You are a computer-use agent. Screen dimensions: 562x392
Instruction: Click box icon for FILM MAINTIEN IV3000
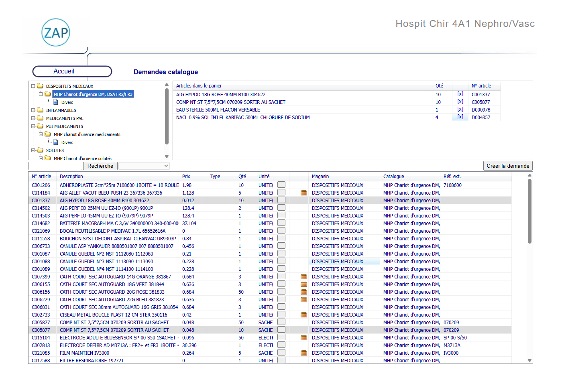point(304,353)
